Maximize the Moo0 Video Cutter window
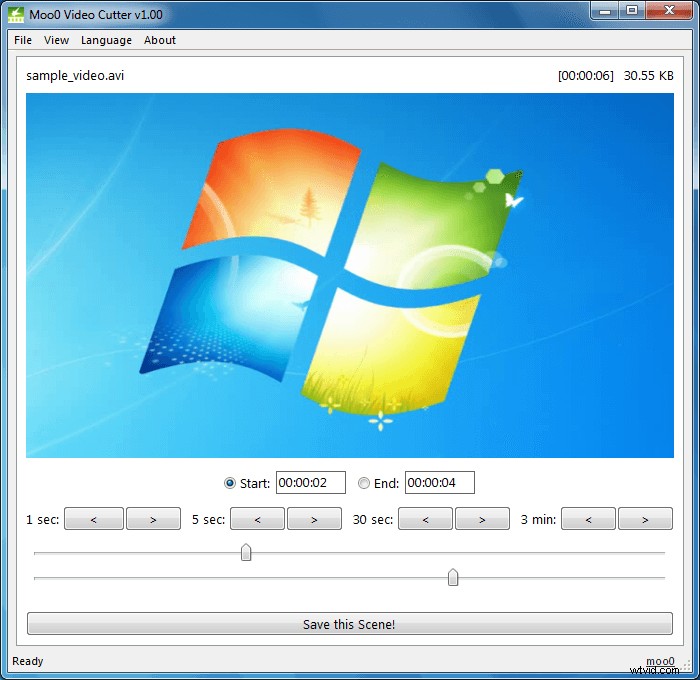Image resolution: width=700 pixels, height=680 pixels. [x=632, y=11]
